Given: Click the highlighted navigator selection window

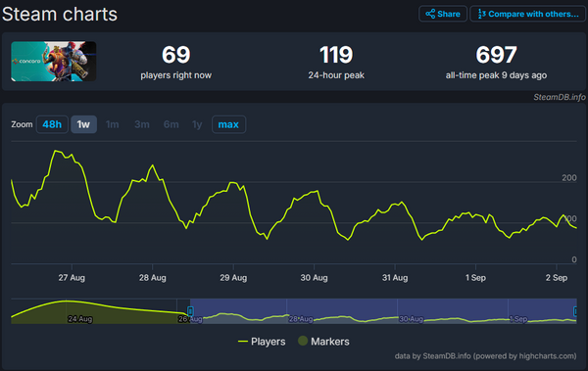Looking at the screenshot, I should [x=383, y=311].
